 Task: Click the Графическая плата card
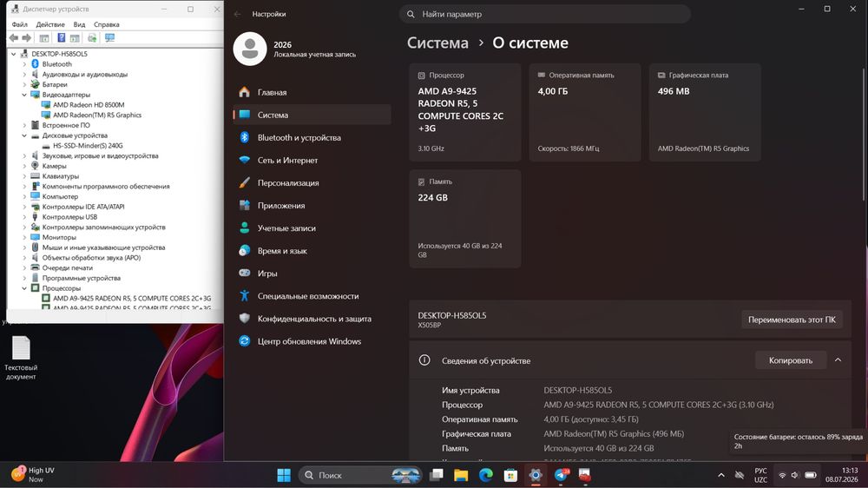(705, 112)
